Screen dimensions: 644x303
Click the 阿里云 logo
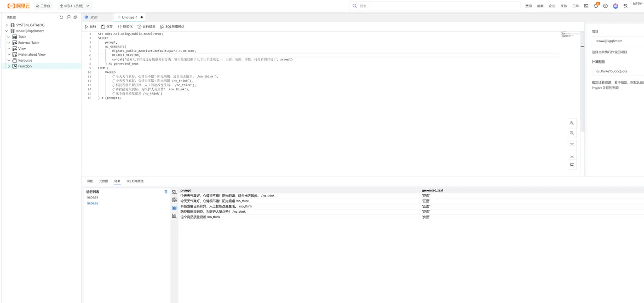click(x=18, y=6)
